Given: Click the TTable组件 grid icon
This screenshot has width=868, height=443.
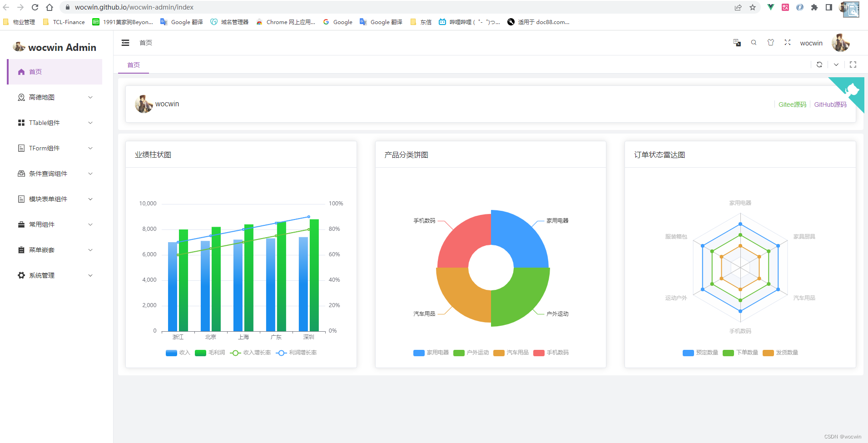Looking at the screenshot, I should [x=21, y=123].
